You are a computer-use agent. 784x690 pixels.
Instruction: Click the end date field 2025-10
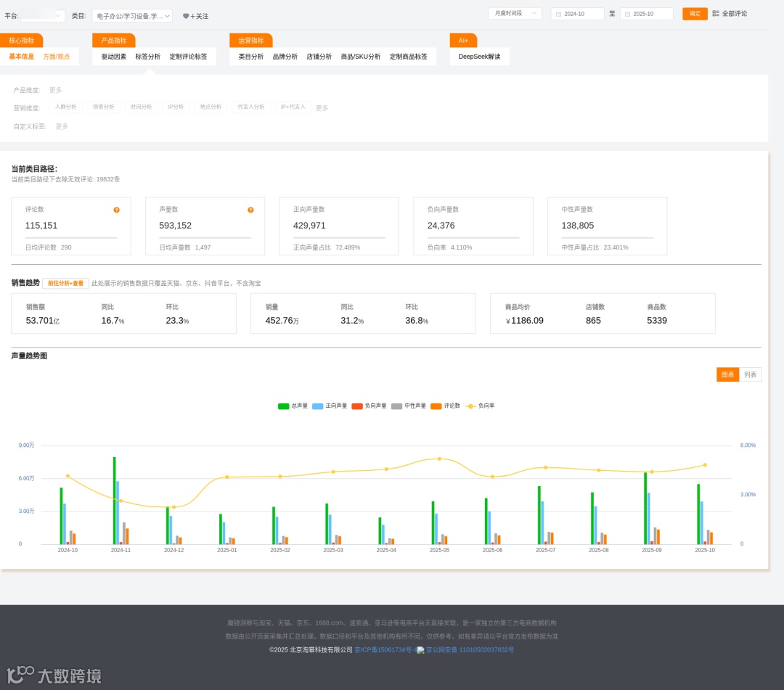[x=647, y=14]
